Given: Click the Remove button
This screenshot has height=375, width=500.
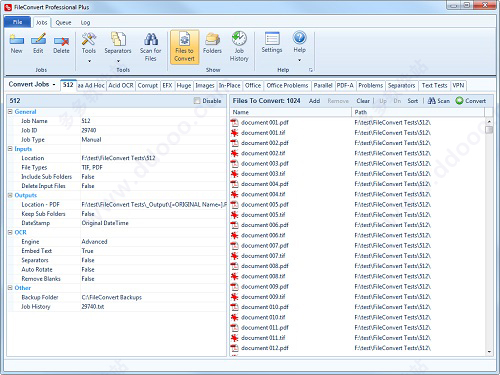Looking at the screenshot, I should point(338,101).
